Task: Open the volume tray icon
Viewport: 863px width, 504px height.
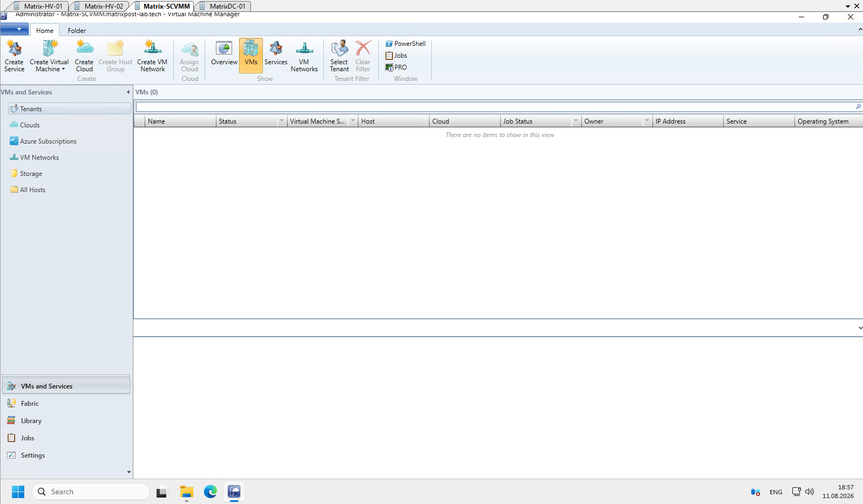Action: pos(810,492)
